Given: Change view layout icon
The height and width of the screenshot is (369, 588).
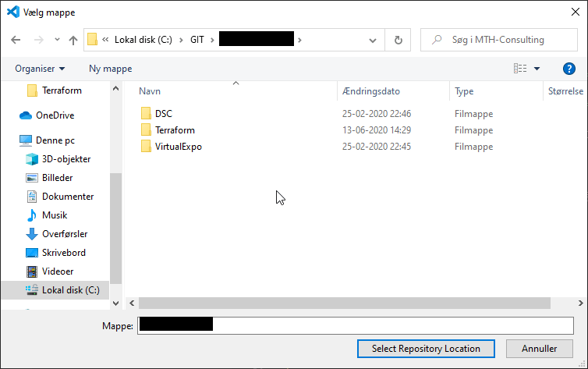Looking at the screenshot, I should 519,68.
